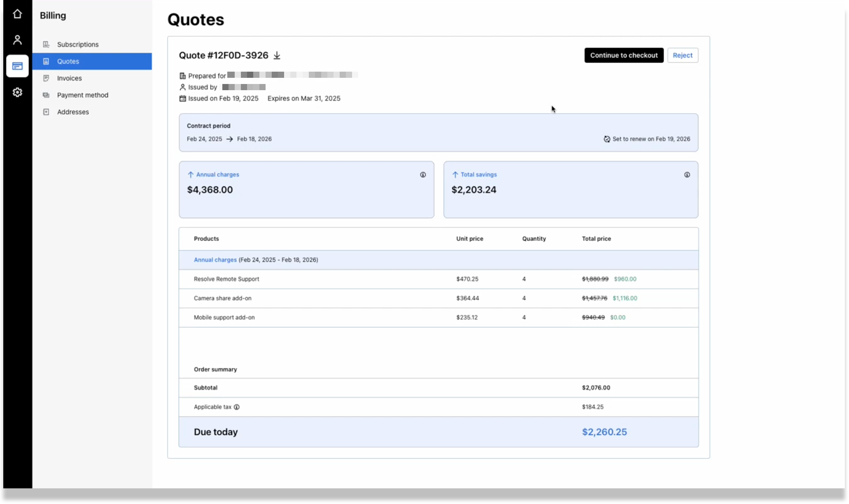Click Applicable tax info icon

pyautogui.click(x=237, y=407)
